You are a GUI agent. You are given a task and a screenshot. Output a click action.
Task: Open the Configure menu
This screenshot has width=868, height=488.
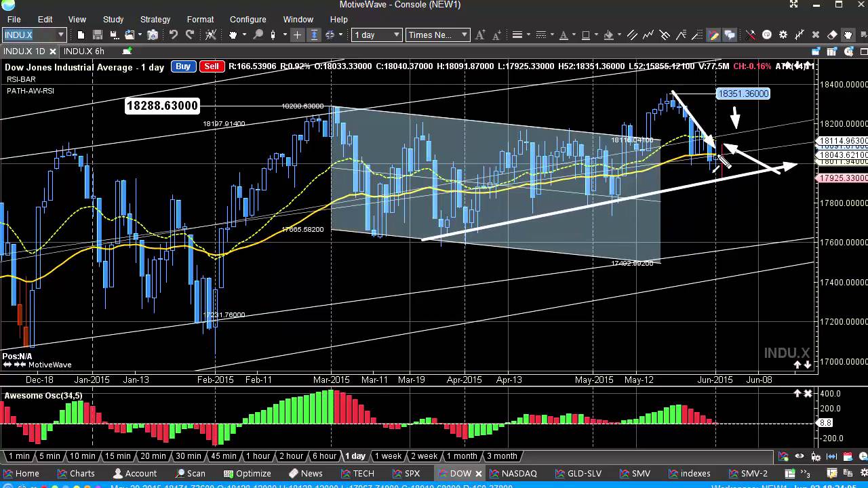(x=248, y=20)
